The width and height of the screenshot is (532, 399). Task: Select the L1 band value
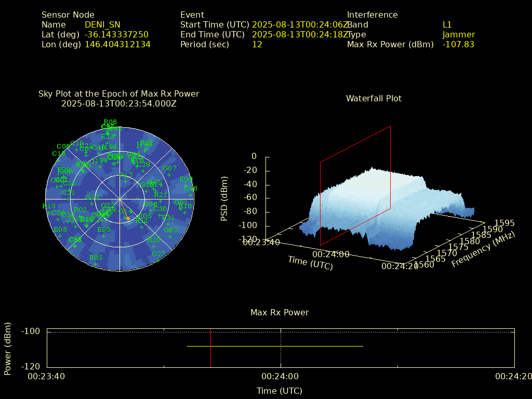click(x=447, y=25)
